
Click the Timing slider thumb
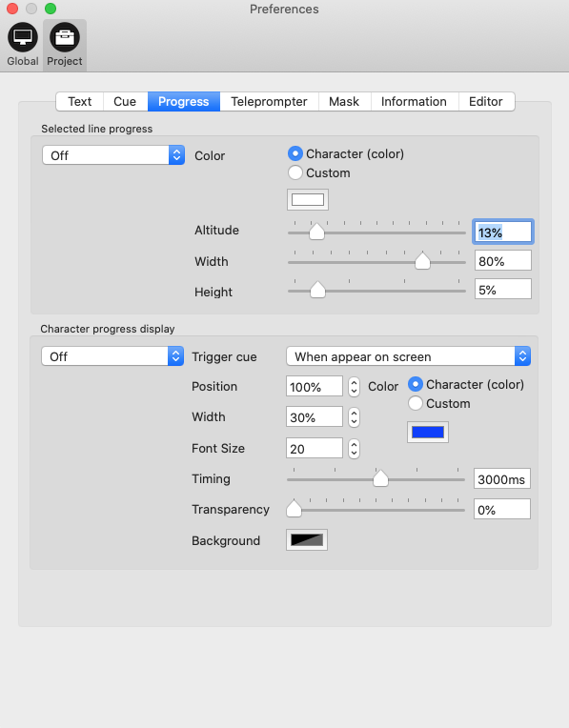click(x=380, y=478)
